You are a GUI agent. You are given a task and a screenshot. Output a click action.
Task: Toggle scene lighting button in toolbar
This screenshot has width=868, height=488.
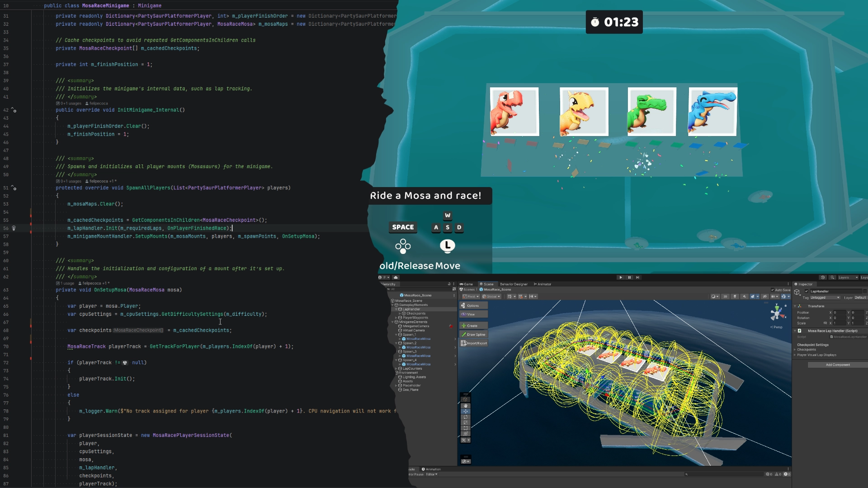735,296
